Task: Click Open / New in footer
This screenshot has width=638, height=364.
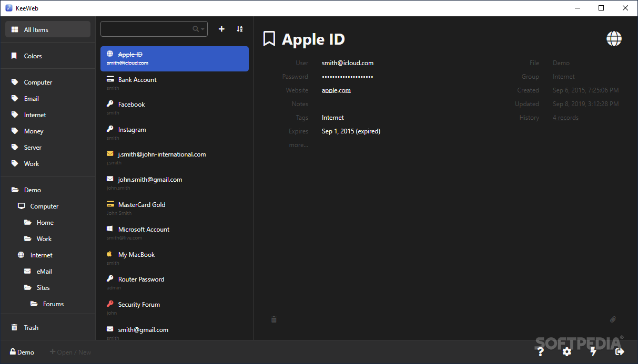Action: (70, 352)
